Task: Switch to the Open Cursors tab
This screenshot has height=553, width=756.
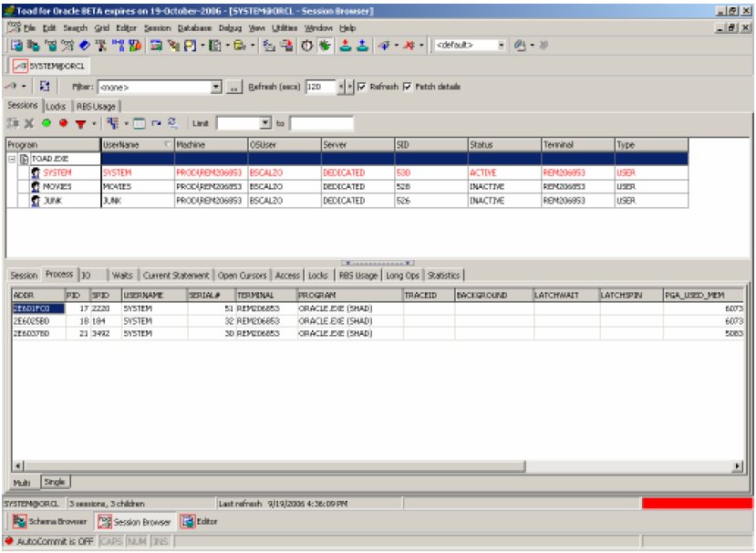Action: tap(242, 276)
